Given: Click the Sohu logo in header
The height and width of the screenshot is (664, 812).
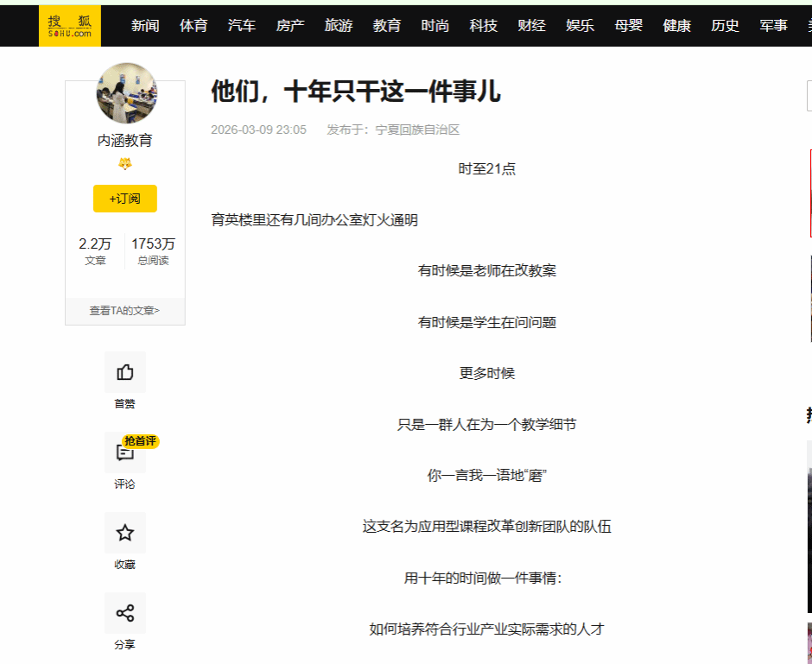Looking at the screenshot, I should [x=69, y=25].
